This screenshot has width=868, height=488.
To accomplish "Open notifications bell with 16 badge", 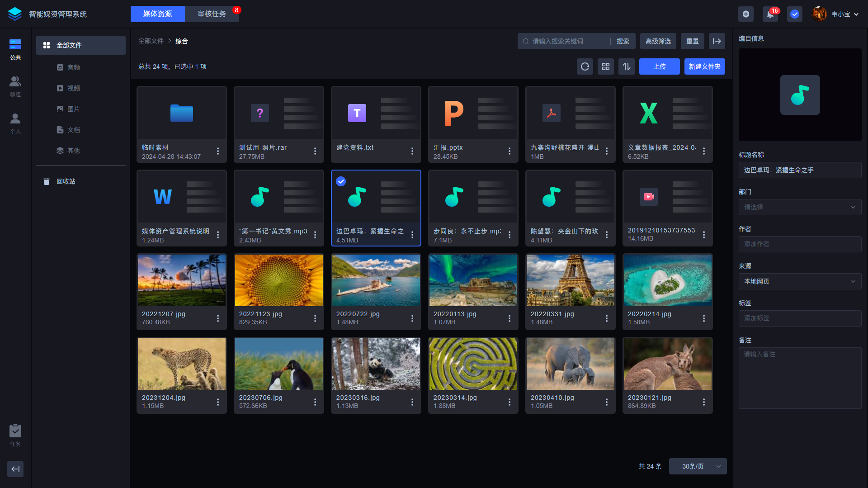I will (x=770, y=14).
